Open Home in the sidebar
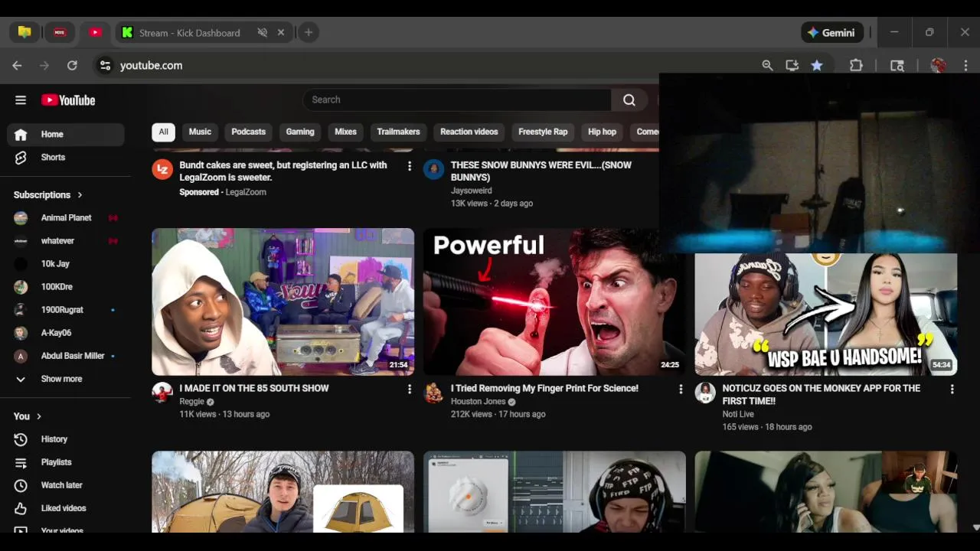This screenshot has width=980, height=551. pyautogui.click(x=66, y=134)
